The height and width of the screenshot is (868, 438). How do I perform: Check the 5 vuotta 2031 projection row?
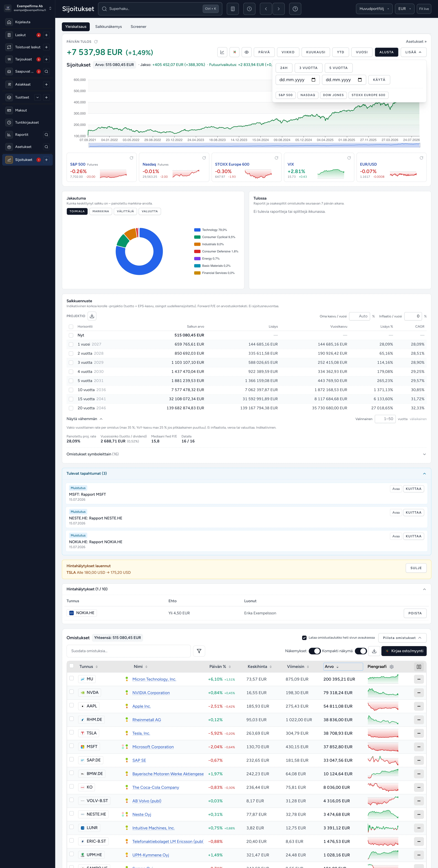click(x=71, y=381)
